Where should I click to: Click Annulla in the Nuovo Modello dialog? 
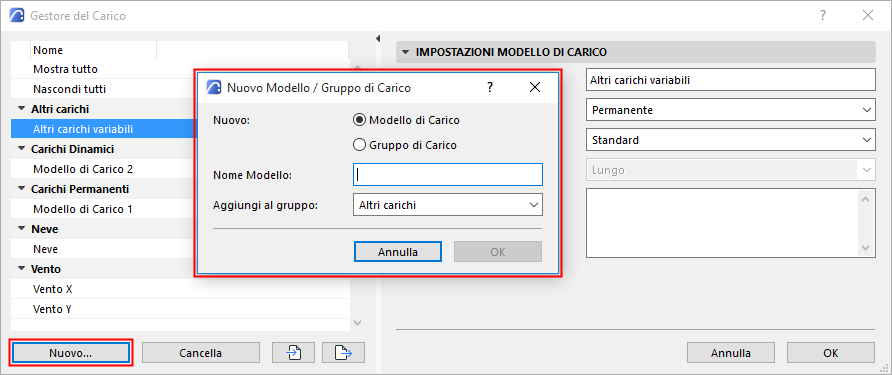point(398,252)
